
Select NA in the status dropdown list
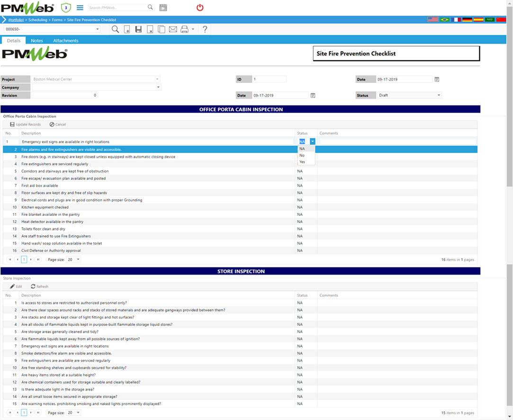(306, 149)
